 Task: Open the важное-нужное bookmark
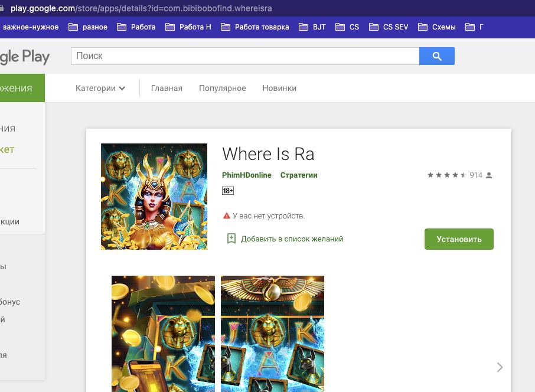click(30, 27)
